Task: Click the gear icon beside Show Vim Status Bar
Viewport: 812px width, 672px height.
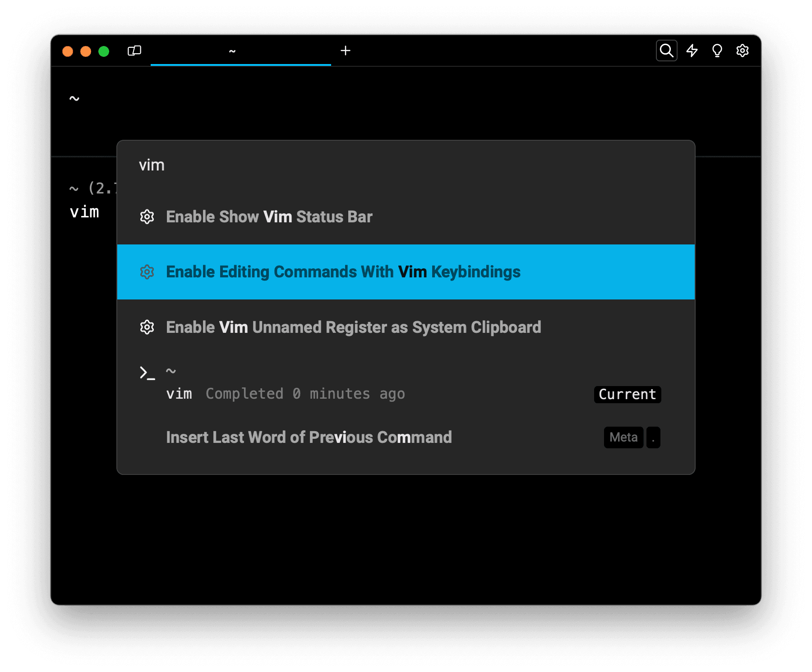Action: point(147,217)
